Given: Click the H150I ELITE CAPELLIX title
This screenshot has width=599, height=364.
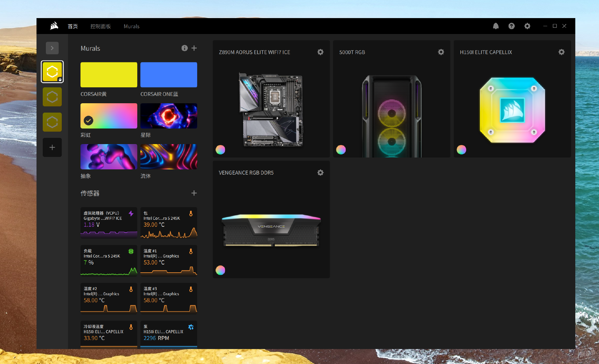Looking at the screenshot, I should (486, 52).
